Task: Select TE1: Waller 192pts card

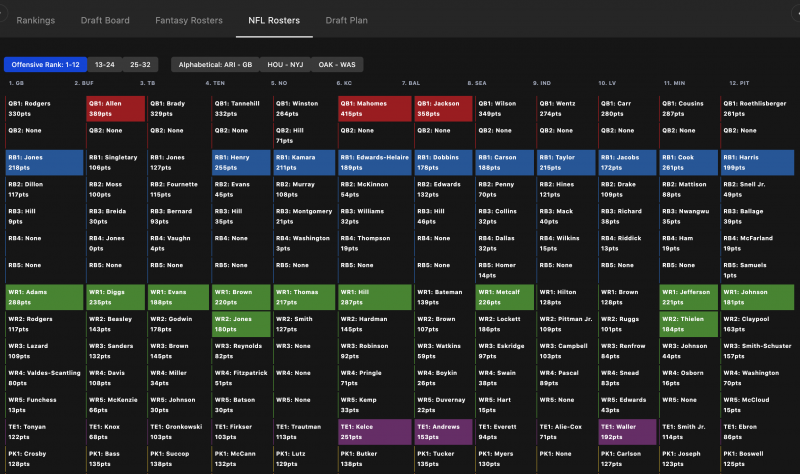Action: [628, 432]
